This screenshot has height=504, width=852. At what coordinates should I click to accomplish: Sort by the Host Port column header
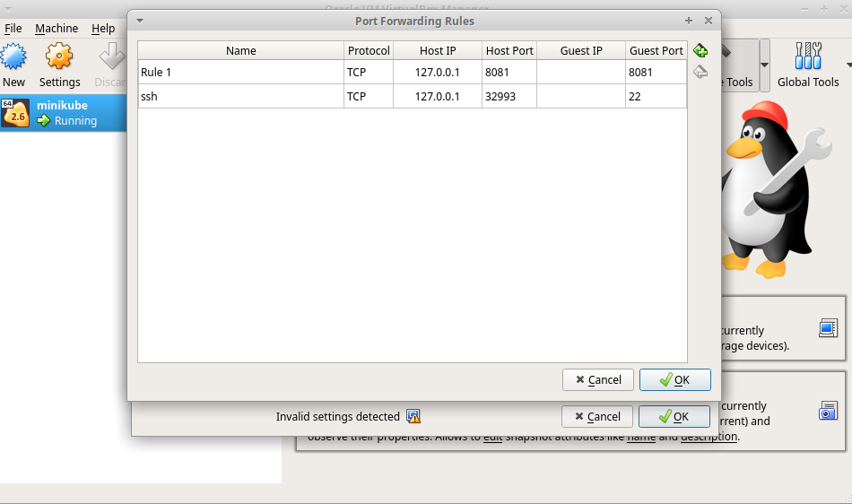509,50
